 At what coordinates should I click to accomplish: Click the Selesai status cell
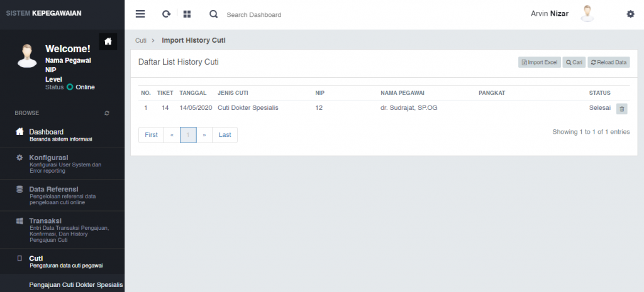click(x=599, y=108)
